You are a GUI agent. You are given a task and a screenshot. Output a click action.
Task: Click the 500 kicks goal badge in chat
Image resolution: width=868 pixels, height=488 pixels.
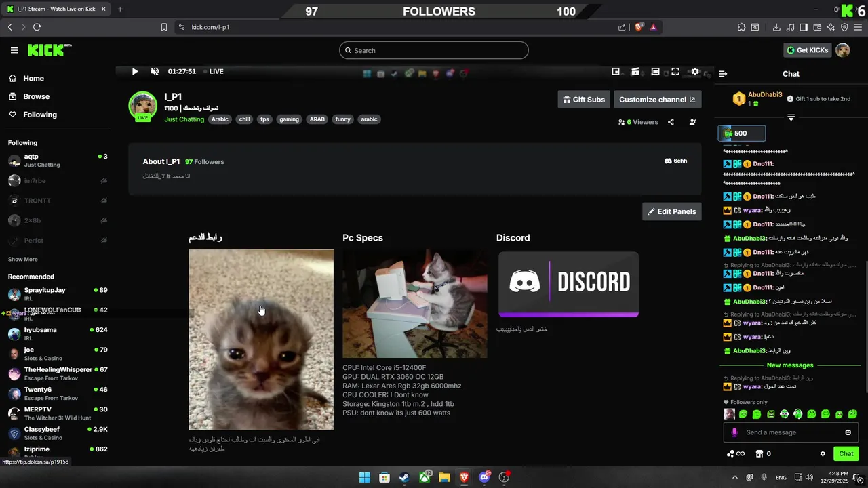(741, 134)
